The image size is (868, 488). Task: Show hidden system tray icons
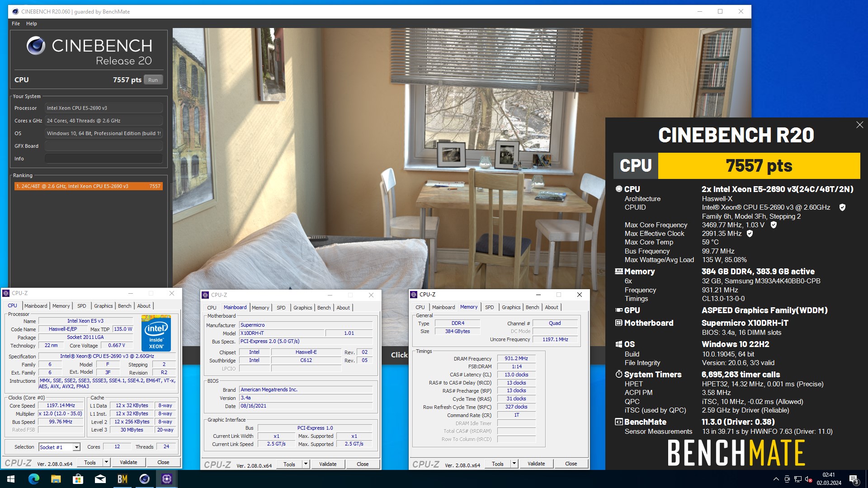(x=776, y=479)
